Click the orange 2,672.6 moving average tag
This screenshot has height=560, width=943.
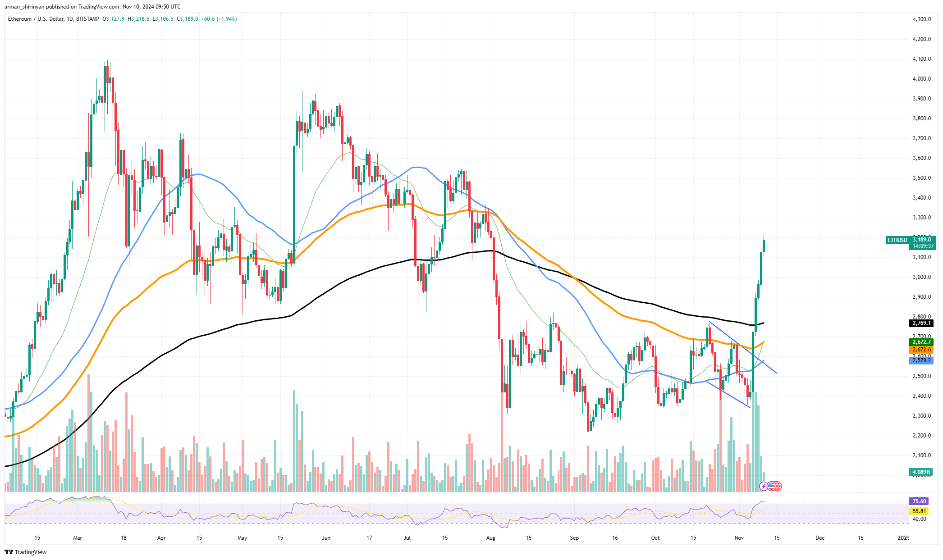[x=921, y=350]
